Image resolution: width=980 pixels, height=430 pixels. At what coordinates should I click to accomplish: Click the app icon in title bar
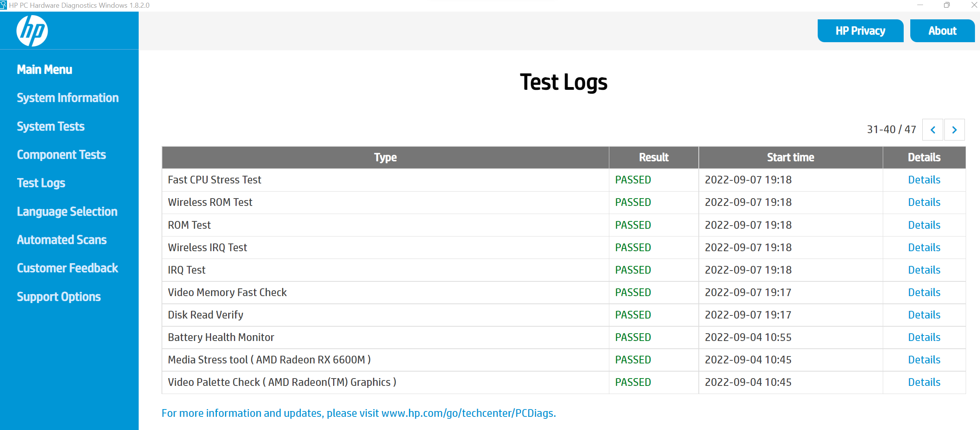(x=3, y=5)
